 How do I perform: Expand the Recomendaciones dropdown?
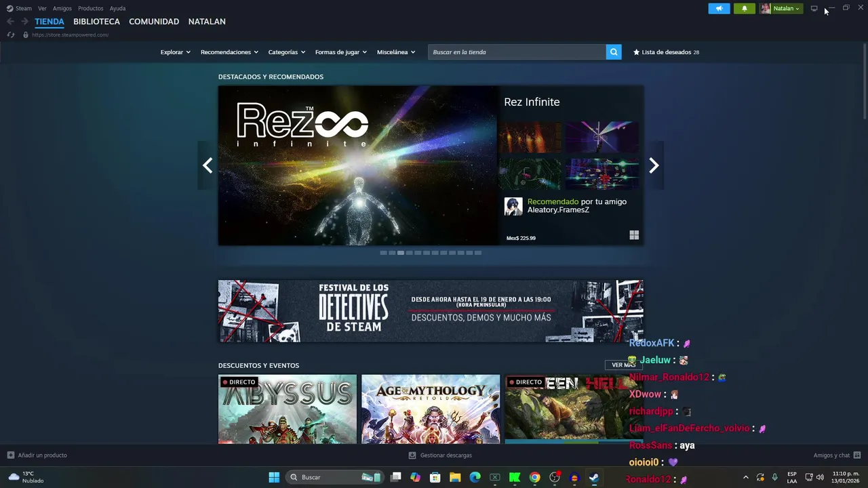tap(229, 52)
